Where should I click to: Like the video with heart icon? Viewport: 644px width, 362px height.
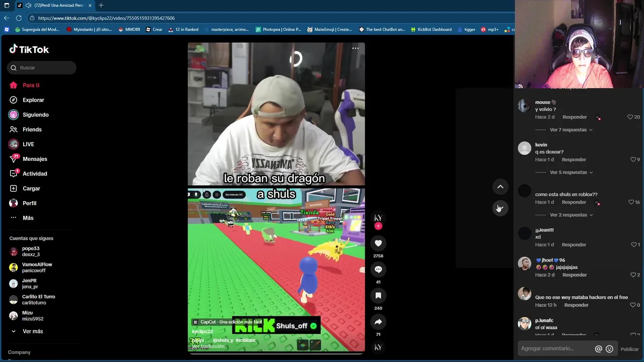378,243
